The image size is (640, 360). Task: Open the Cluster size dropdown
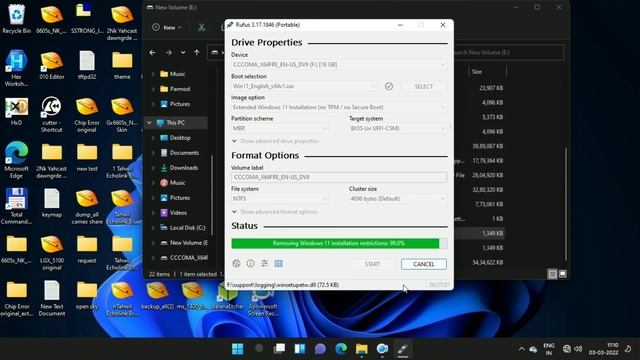tap(398, 198)
